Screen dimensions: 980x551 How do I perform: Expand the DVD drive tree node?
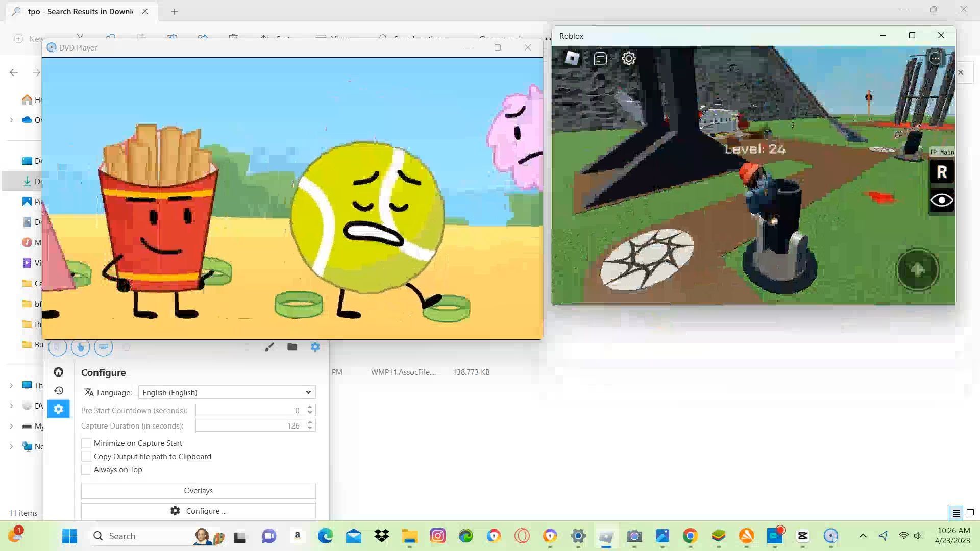[11, 406]
